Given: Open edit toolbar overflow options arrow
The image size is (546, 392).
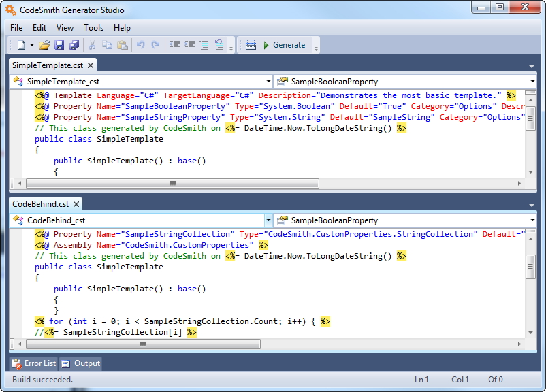Looking at the screenshot, I should click(231, 49).
